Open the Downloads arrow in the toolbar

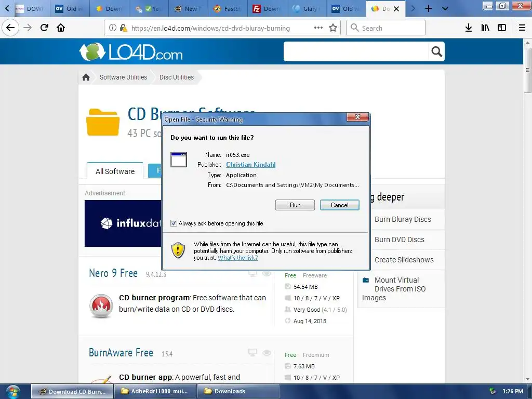point(469,28)
